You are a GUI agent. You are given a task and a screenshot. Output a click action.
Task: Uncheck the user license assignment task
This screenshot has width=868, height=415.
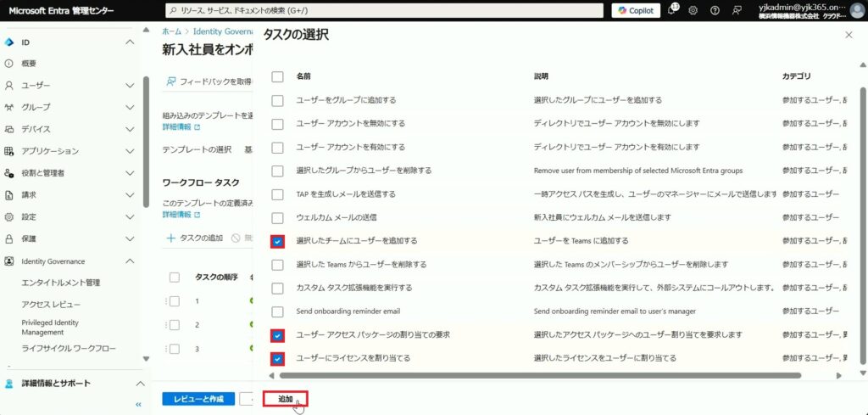click(x=278, y=358)
